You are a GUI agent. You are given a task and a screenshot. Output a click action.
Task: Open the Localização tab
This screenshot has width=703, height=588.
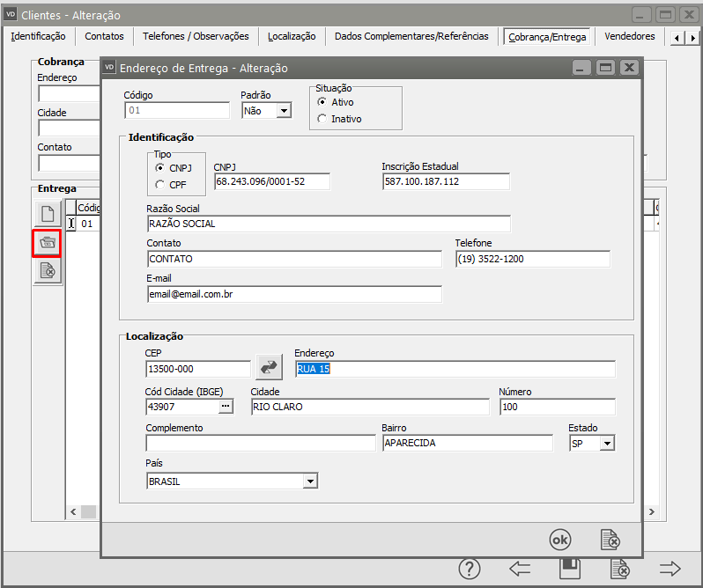(292, 36)
